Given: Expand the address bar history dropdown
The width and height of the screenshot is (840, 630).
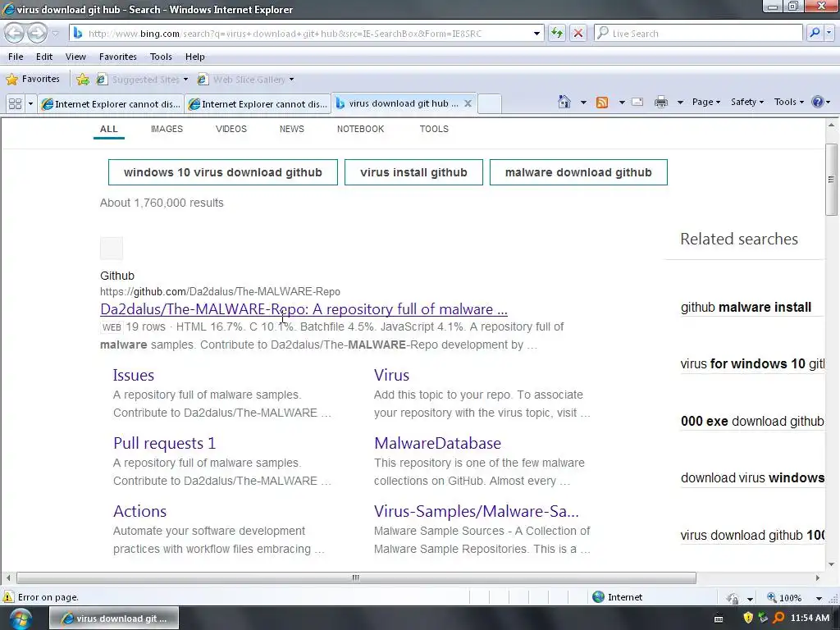Looking at the screenshot, I should [536, 33].
